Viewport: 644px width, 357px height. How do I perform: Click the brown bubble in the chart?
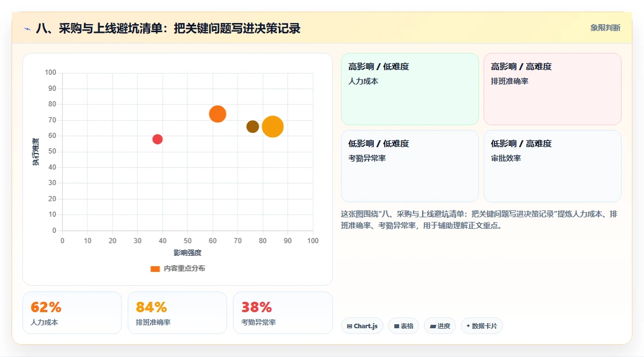[x=252, y=126]
